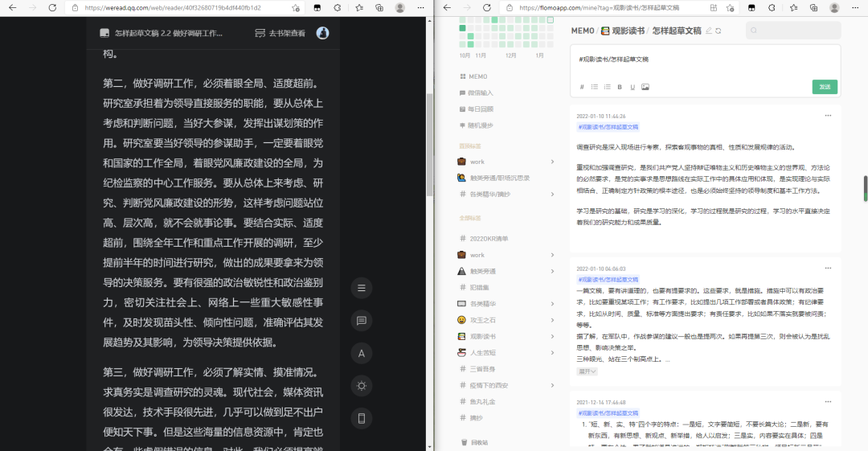
Task: Toggle bold formatting in memo editor
Action: [x=620, y=87]
